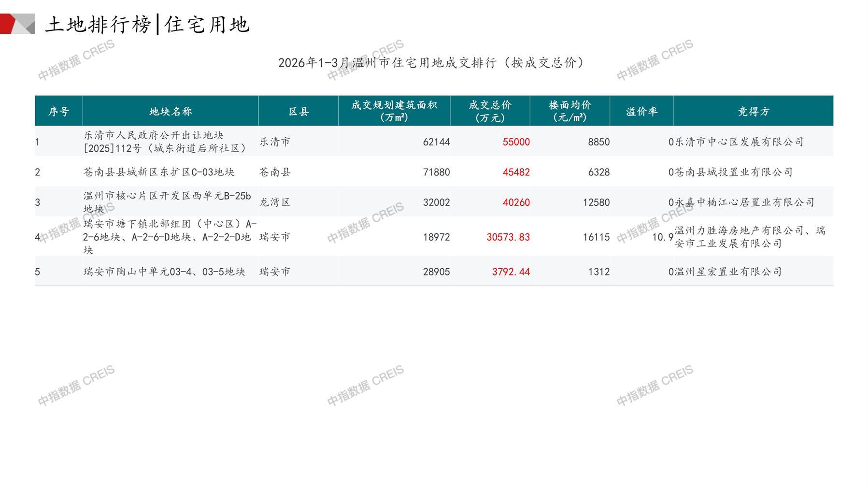Click the 序号 column header
Screen dimensions: 868x488
click(58, 112)
